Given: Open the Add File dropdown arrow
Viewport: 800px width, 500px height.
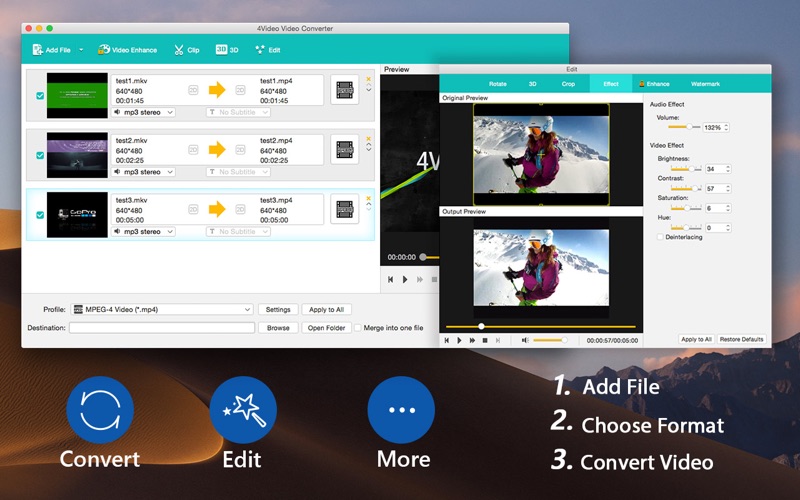Looking at the screenshot, I should click(81, 49).
